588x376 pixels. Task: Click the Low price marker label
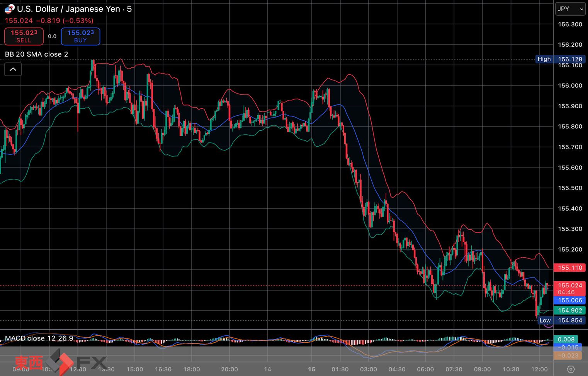[545, 320]
